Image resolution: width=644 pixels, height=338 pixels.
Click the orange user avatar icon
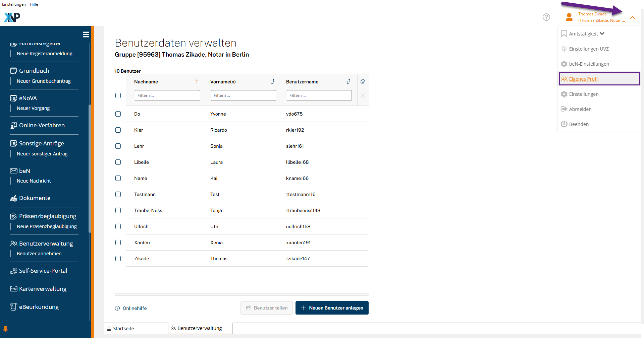569,17
